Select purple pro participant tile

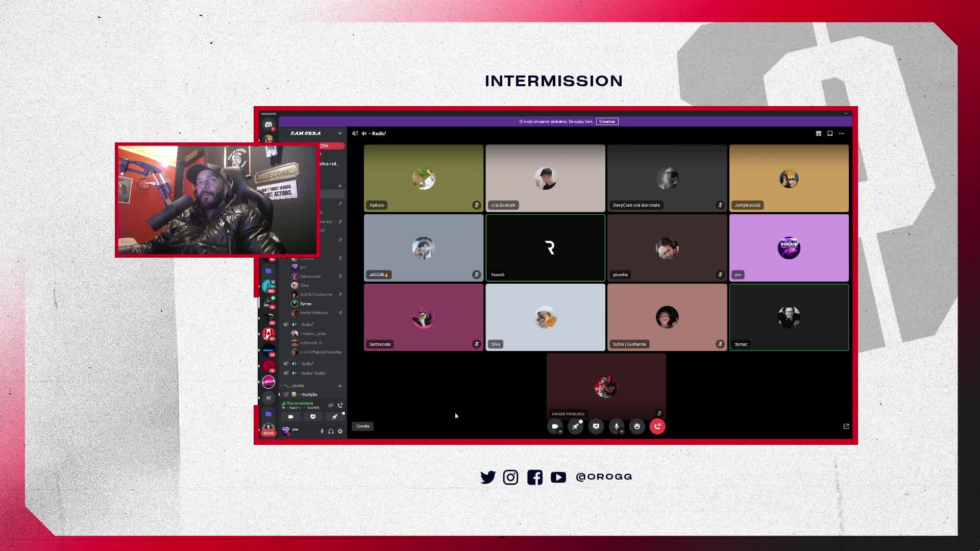coord(789,248)
